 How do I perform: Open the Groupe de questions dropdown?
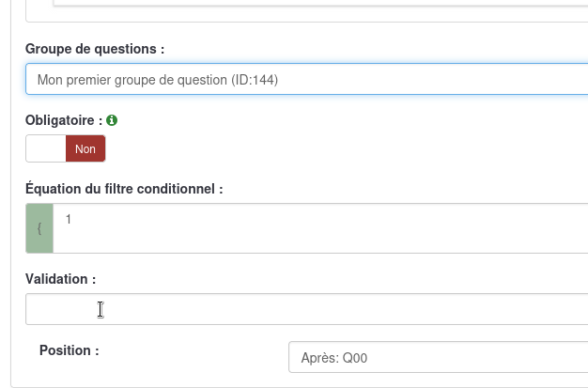pos(306,80)
